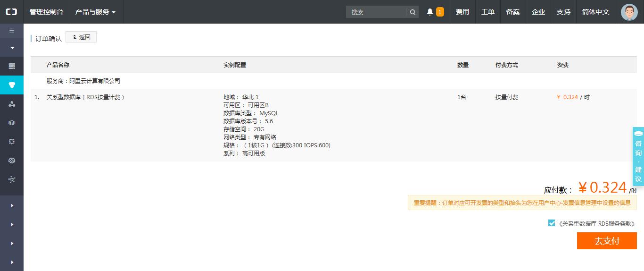The height and width of the screenshot is (271, 644).
Task: Click the 数据库类型： MySQL line
Action: pyautogui.click(x=251, y=113)
